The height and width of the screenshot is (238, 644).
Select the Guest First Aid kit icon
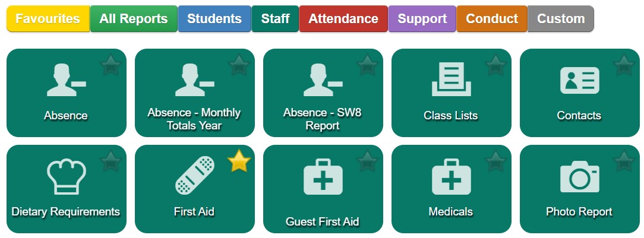(323, 176)
